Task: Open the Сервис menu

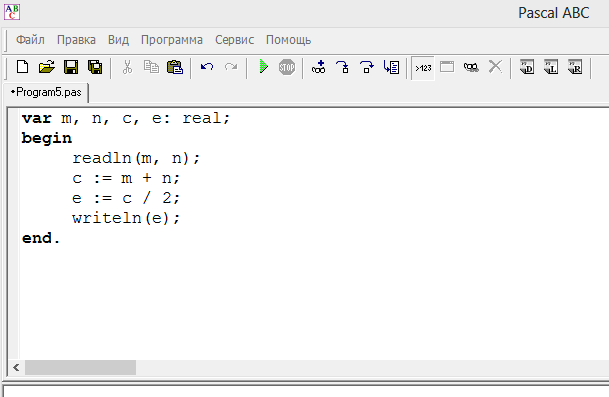Action: click(x=235, y=40)
